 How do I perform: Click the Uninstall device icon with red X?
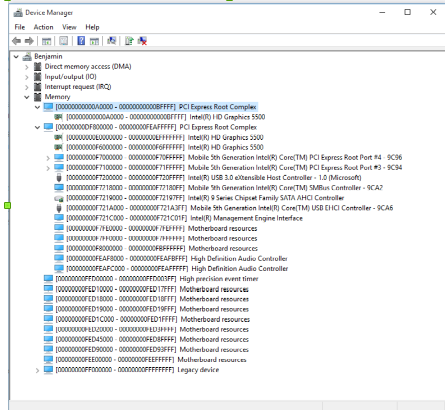coord(142,41)
